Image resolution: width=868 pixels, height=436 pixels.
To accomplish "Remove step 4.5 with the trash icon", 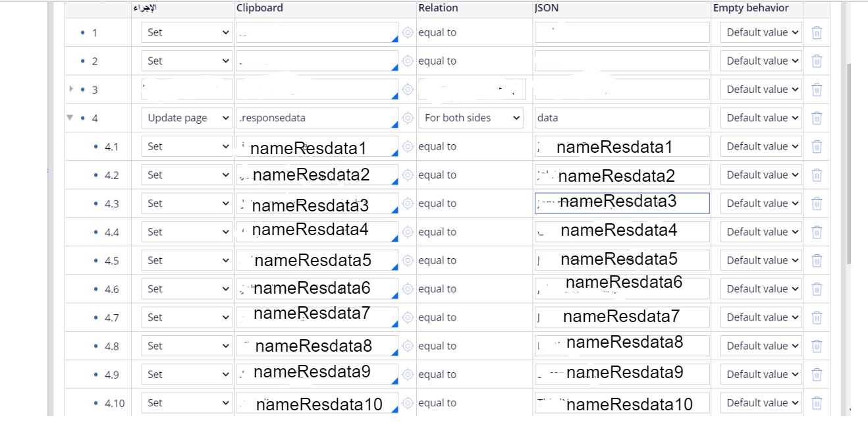I will coord(817,259).
